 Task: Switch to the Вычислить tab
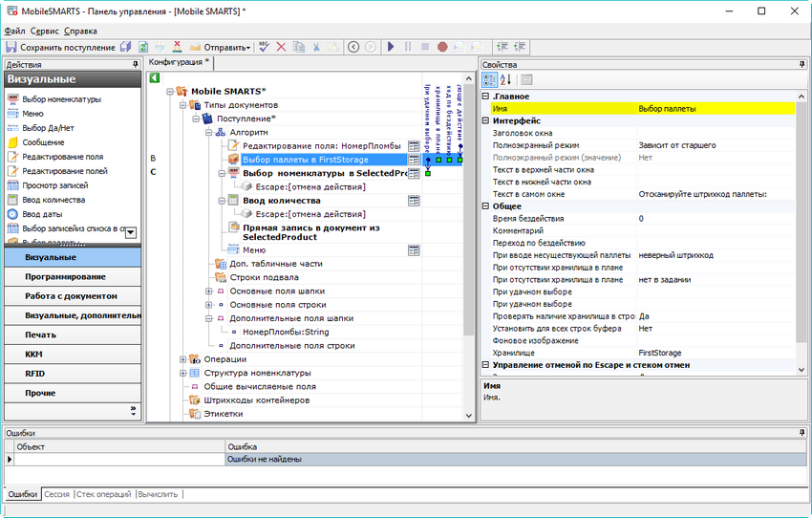tap(158, 494)
